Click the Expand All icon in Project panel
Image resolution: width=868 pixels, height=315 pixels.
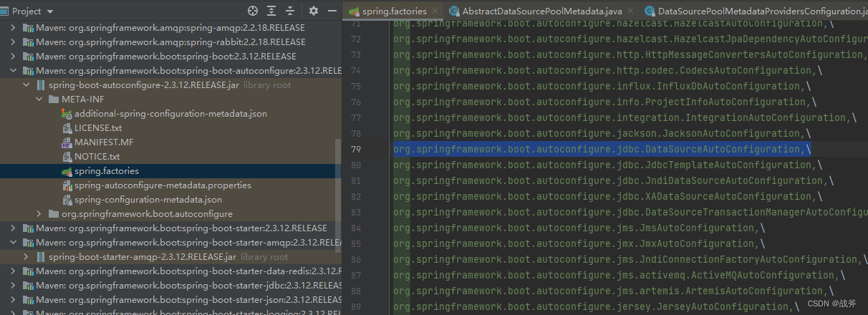(x=271, y=11)
